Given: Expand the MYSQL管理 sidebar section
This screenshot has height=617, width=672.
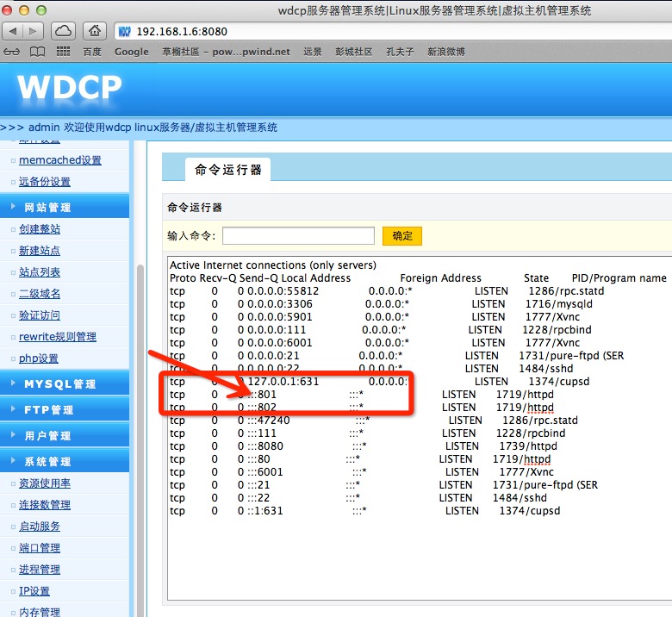Looking at the screenshot, I should pyautogui.click(x=59, y=384).
